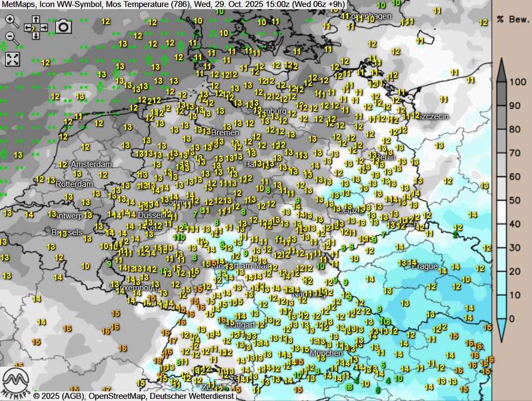Click the Bremen city label
Screen dimensions: 532x401
click(x=225, y=132)
